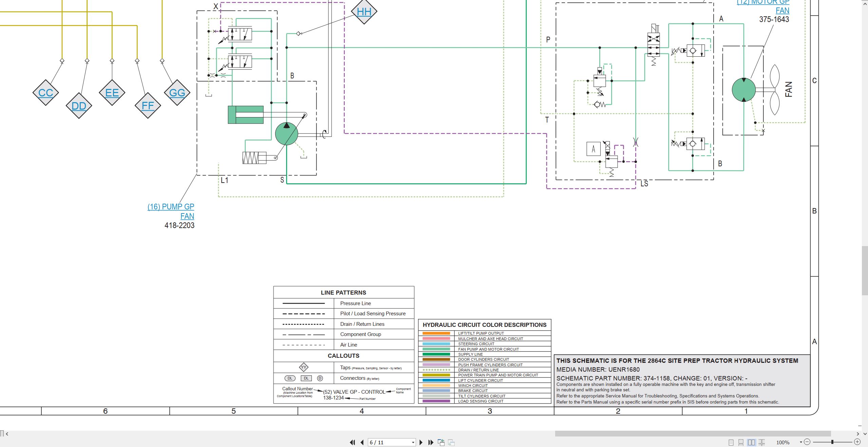Click the zoom in plus button

[857, 442]
